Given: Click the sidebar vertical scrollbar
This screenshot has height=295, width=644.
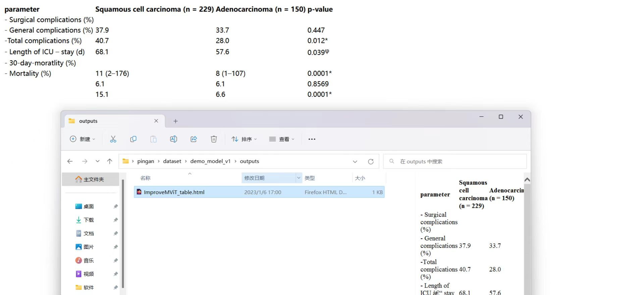Looking at the screenshot, I should point(123,234).
